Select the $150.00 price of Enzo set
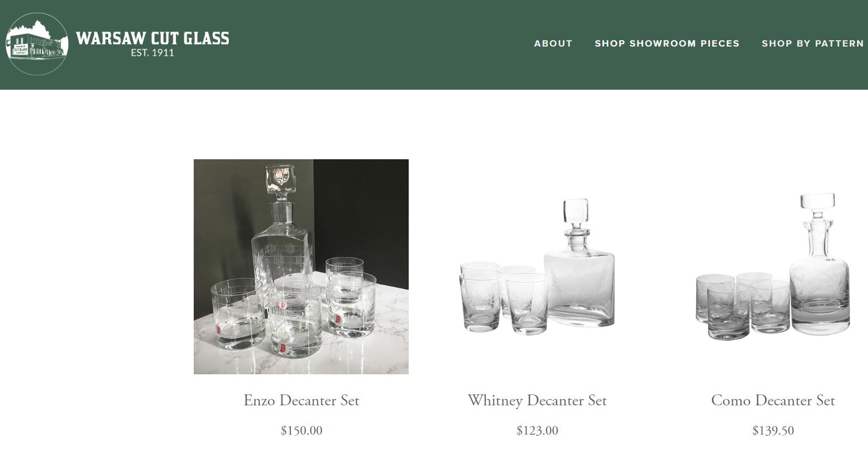Image resolution: width=868 pixels, height=468 pixels. 301,431
